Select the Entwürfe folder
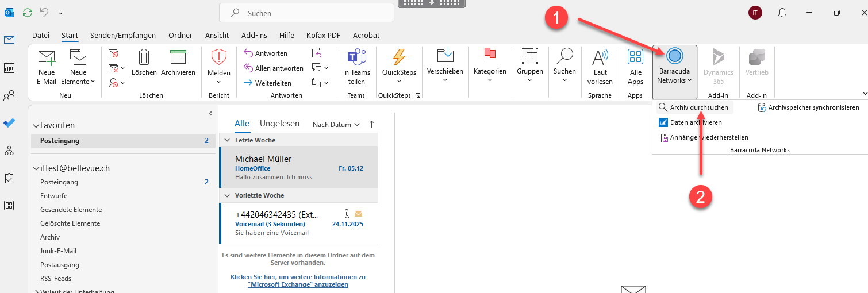 click(x=53, y=196)
